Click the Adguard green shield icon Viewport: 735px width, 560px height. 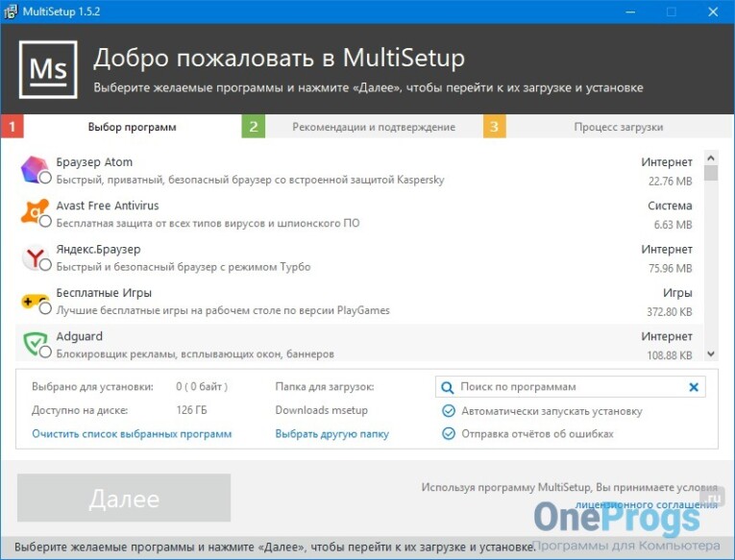click(x=36, y=344)
